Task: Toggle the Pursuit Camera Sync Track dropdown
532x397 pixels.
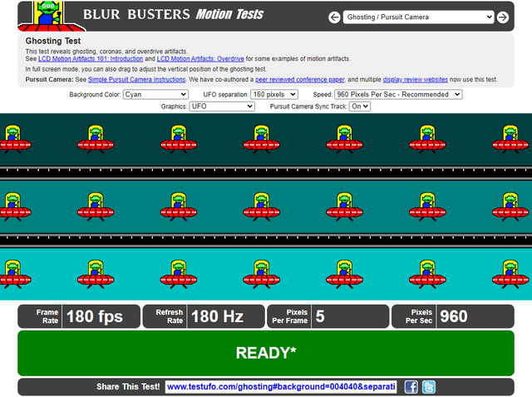Action: coord(360,107)
